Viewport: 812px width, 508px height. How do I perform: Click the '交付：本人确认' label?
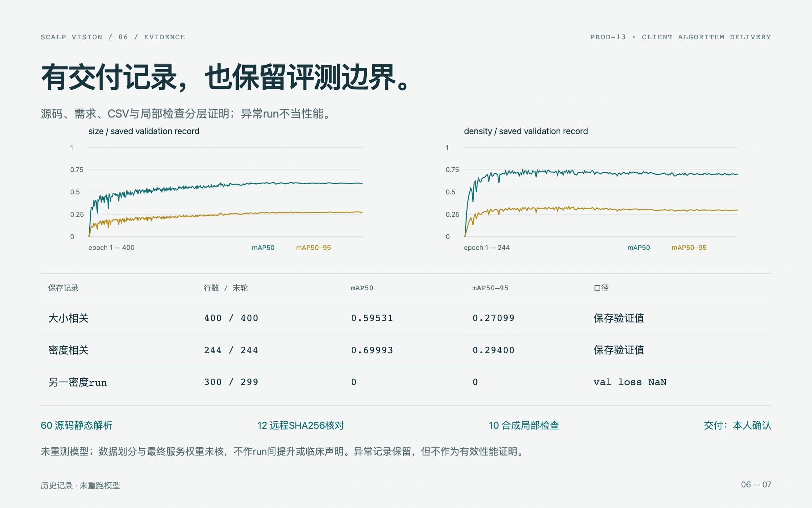(x=738, y=425)
